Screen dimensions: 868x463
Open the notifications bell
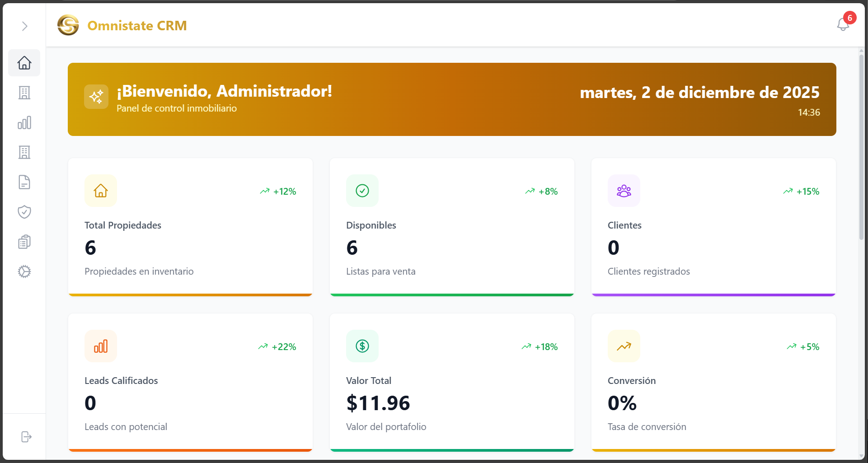coord(842,25)
